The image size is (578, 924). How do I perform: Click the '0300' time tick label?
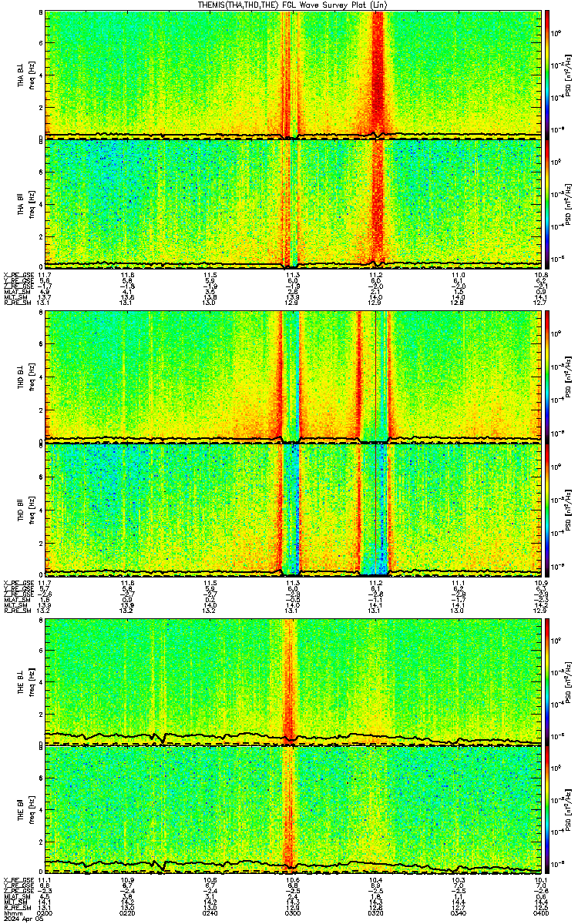click(293, 913)
